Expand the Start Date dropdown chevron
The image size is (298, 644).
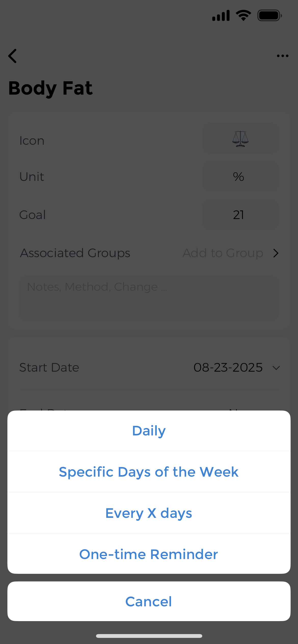click(276, 368)
